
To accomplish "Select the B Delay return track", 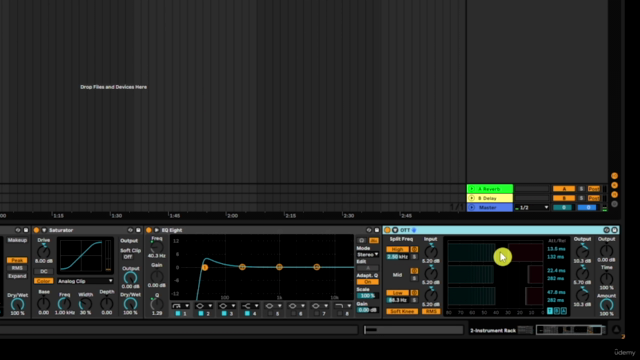I will [490, 198].
